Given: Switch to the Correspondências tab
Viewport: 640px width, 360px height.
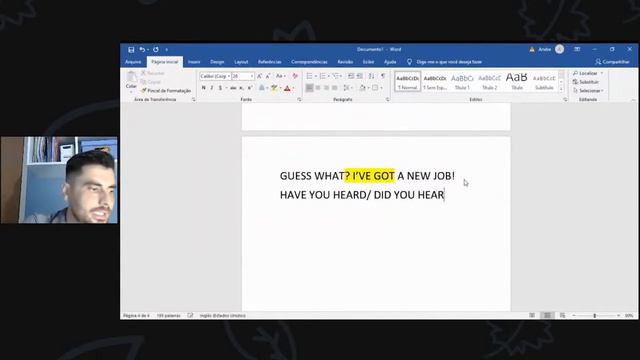Looking at the screenshot, I should [x=309, y=62].
